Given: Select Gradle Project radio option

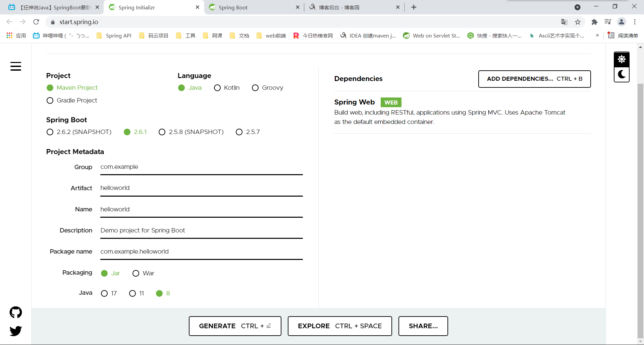Looking at the screenshot, I should tap(72, 100).
